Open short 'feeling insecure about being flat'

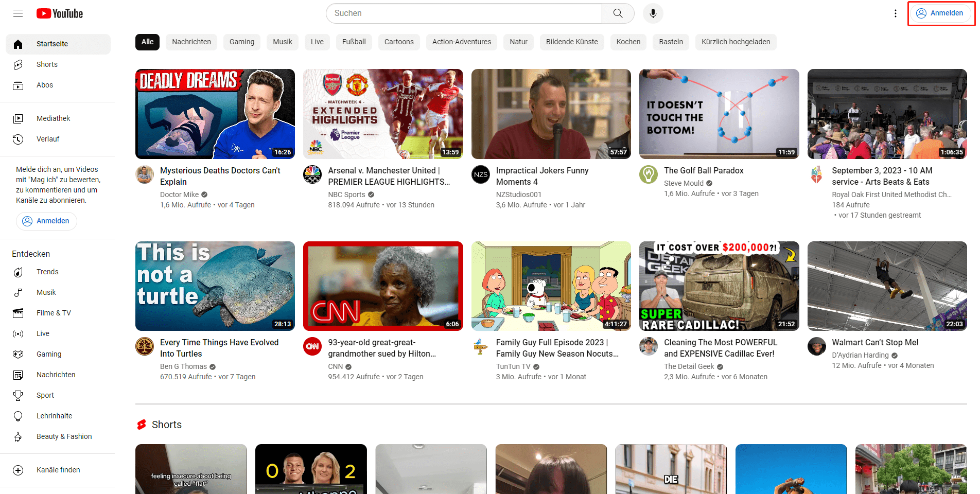click(191, 469)
